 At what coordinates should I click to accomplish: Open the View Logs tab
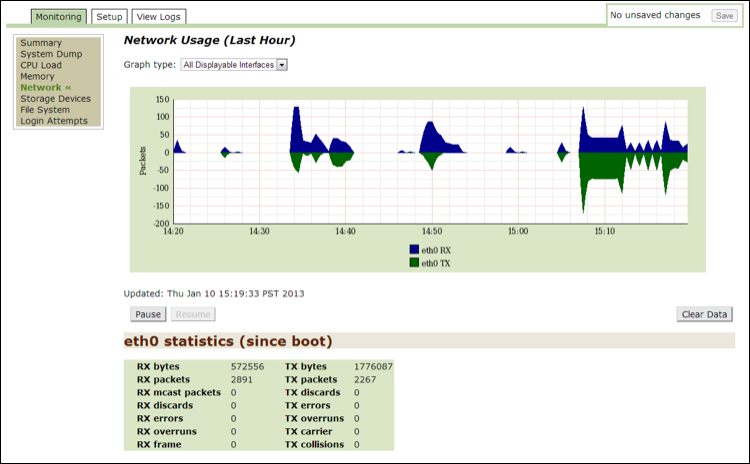tap(159, 16)
